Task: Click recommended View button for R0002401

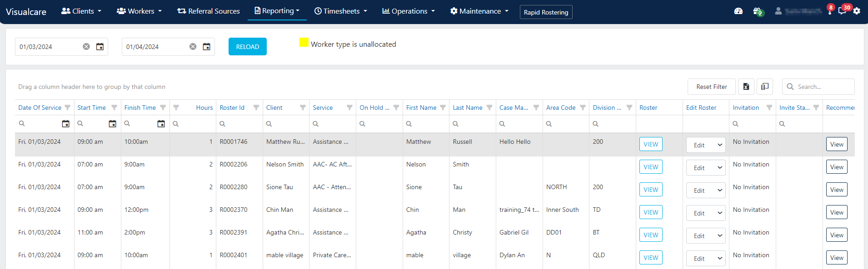Action: click(837, 258)
